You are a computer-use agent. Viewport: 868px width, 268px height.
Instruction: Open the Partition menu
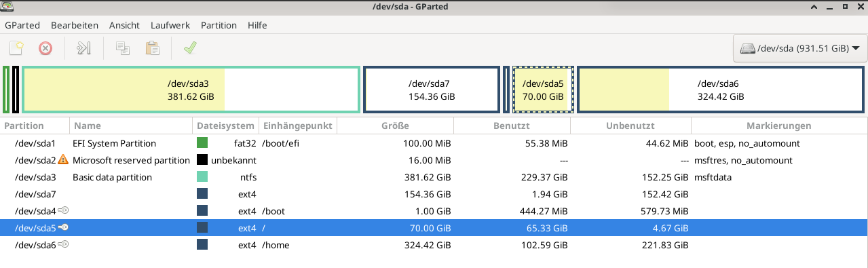219,25
